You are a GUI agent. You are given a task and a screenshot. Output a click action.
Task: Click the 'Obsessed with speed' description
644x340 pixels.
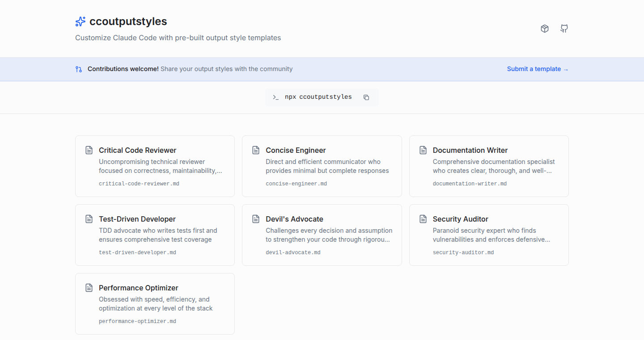pos(156,304)
